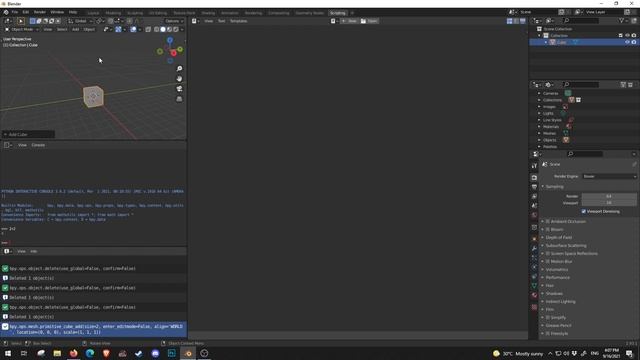Click the Render samples value field

point(609,196)
